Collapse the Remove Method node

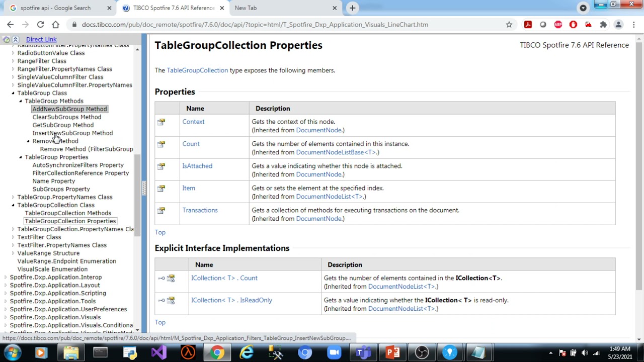(x=28, y=141)
